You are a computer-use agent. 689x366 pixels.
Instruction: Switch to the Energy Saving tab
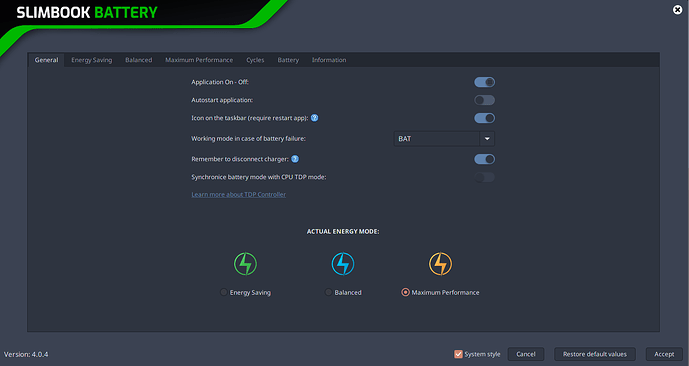point(91,60)
